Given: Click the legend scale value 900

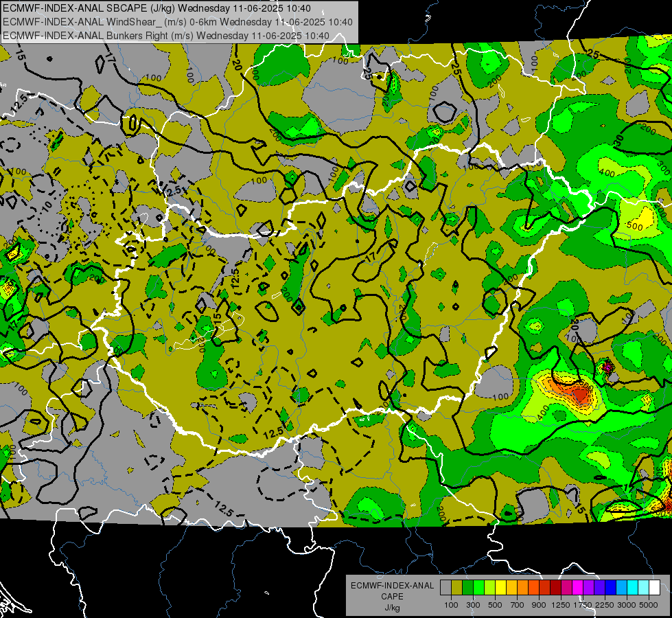Looking at the screenshot, I should [539, 605].
